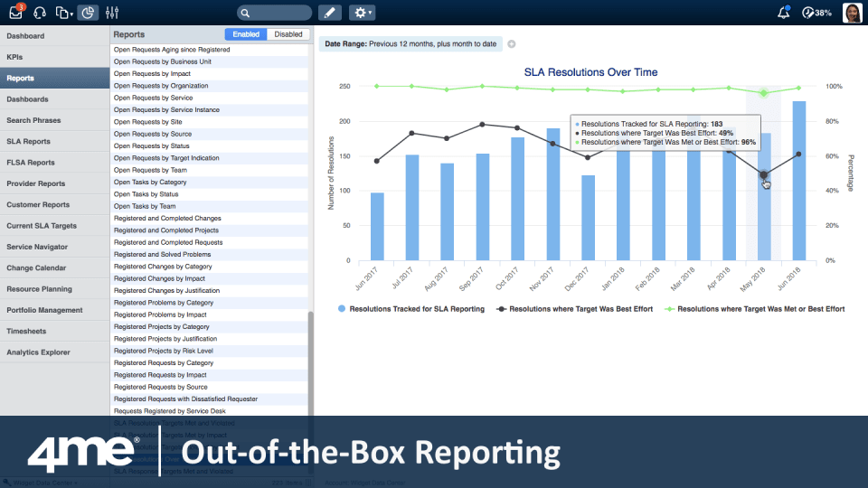Click the 38% time tracking indicator

tap(816, 13)
